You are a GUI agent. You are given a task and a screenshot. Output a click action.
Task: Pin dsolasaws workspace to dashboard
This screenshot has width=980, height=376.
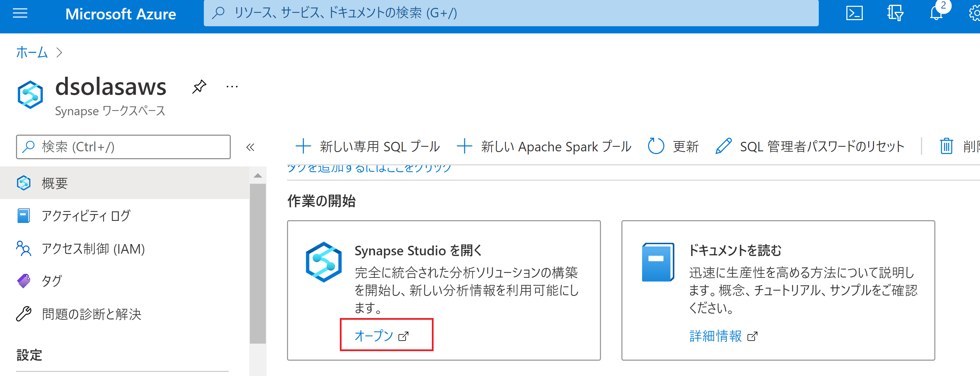point(199,87)
